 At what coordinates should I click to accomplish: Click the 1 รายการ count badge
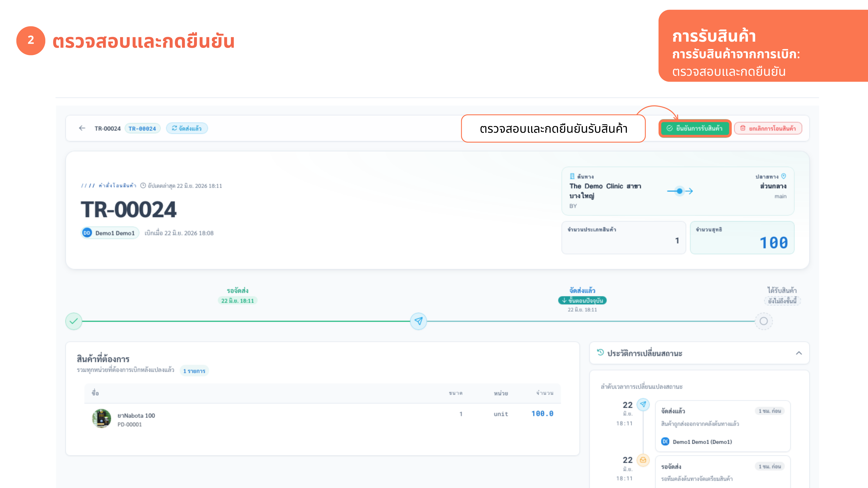click(x=194, y=371)
